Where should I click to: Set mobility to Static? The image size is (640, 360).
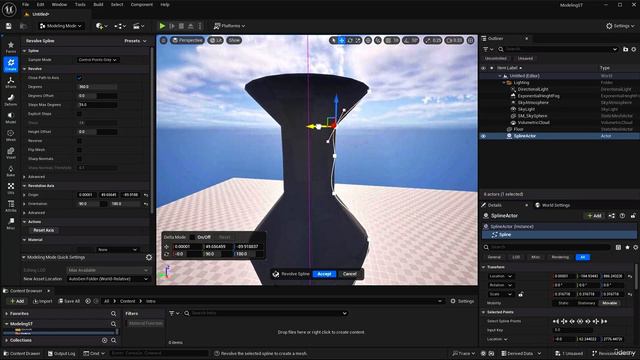[563, 303]
